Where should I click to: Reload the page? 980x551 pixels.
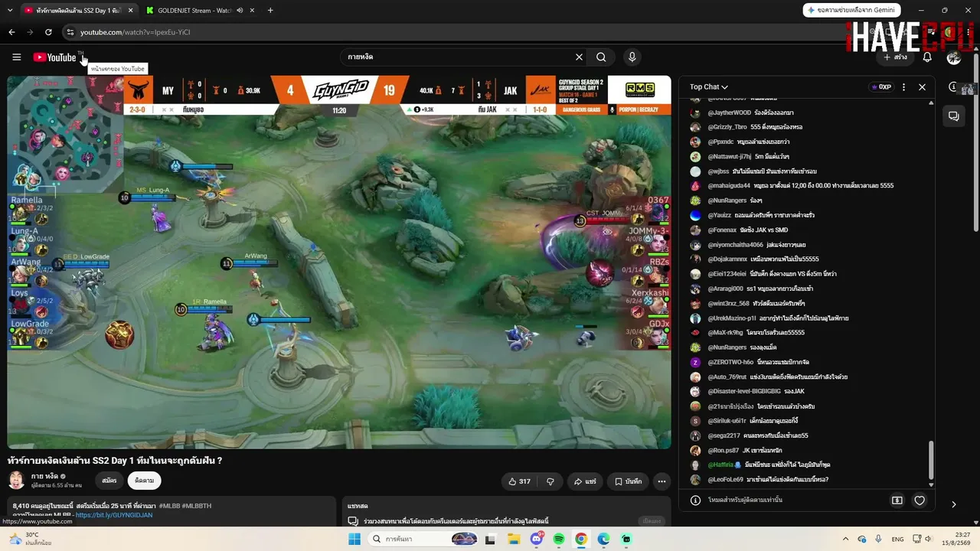coord(48,32)
